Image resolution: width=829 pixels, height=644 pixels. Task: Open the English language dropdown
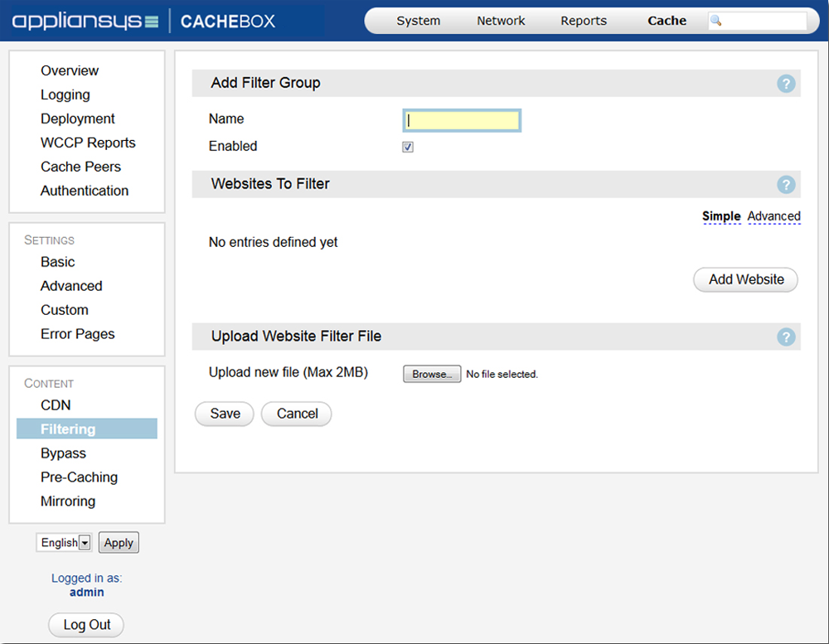click(x=65, y=543)
